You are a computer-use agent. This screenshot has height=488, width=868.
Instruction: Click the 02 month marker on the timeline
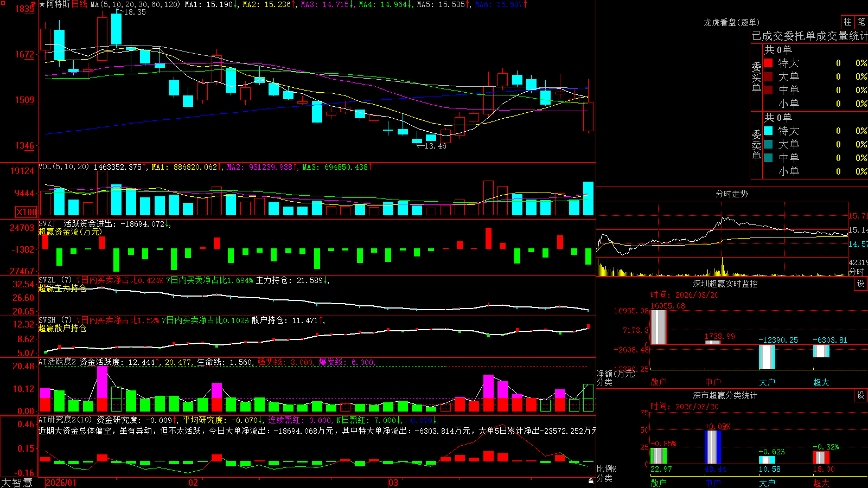(193, 483)
